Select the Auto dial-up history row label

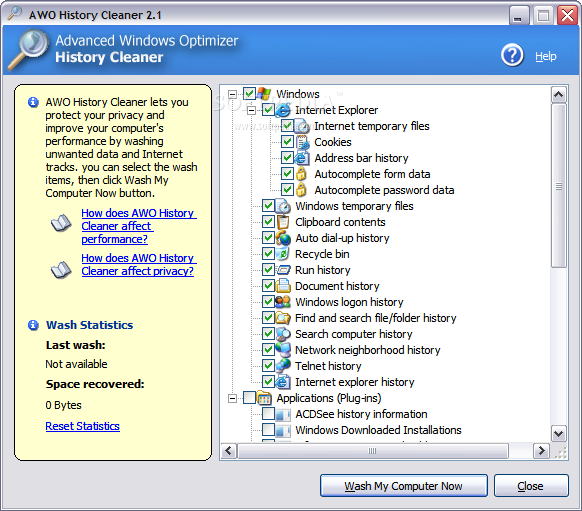click(342, 238)
